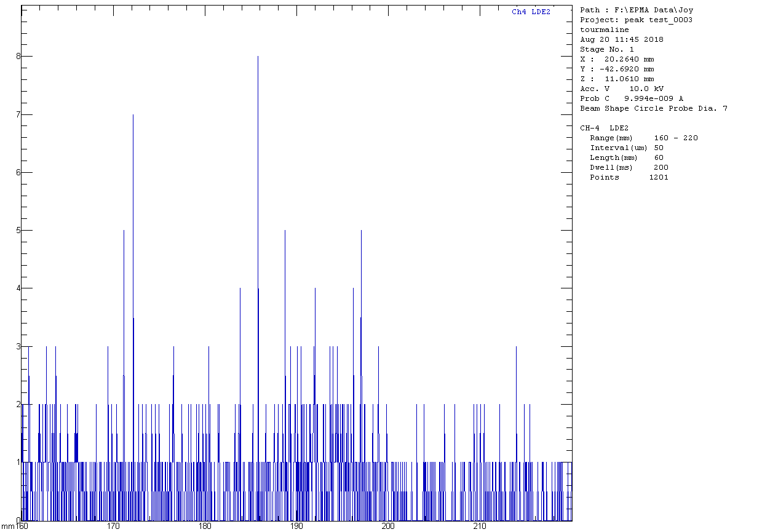This screenshot has height=532, width=762.
Task: Click the 190 label on the x-axis
Action: pos(296,526)
